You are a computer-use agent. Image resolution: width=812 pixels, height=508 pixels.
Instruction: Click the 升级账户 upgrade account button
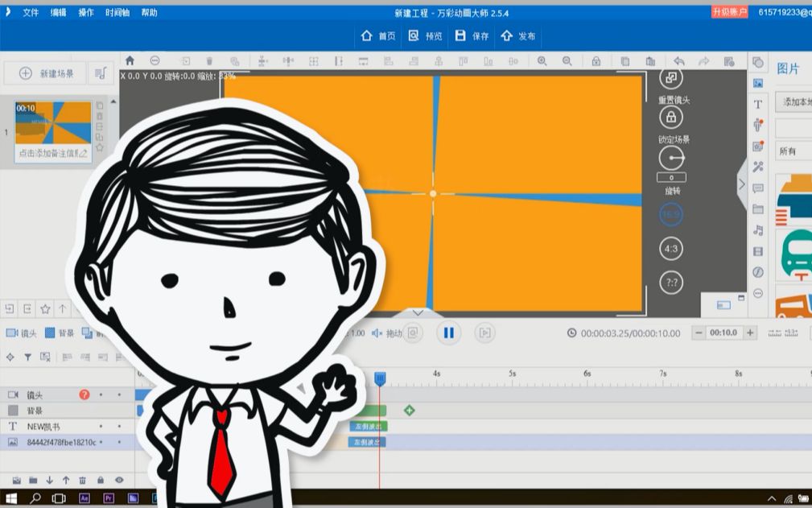click(x=729, y=12)
